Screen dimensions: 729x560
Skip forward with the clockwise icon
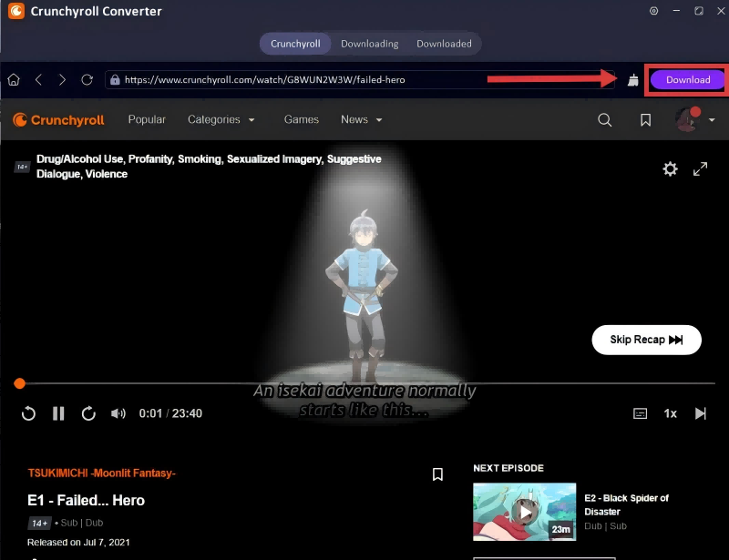(88, 413)
